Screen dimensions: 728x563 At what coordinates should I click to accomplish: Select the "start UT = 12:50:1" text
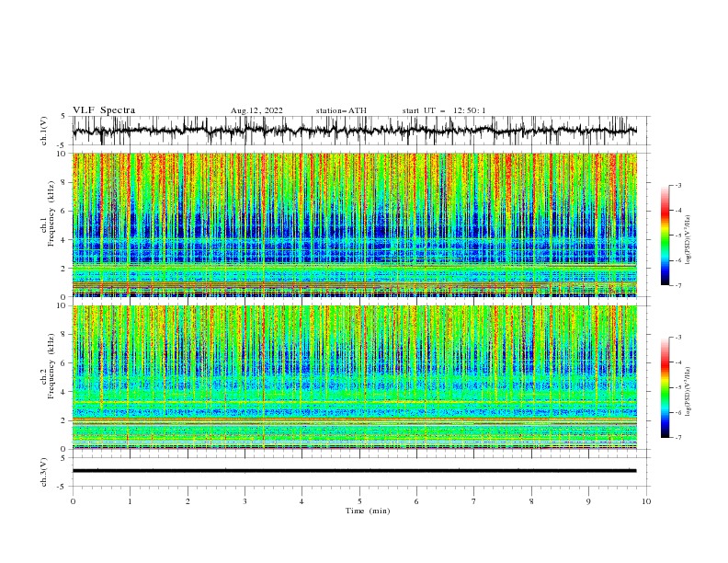click(x=444, y=110)
